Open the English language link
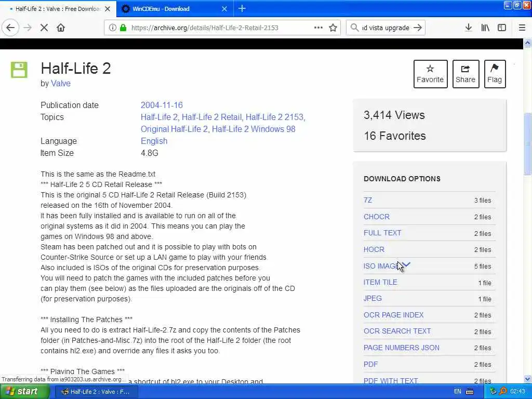 (x=154, y=141)
